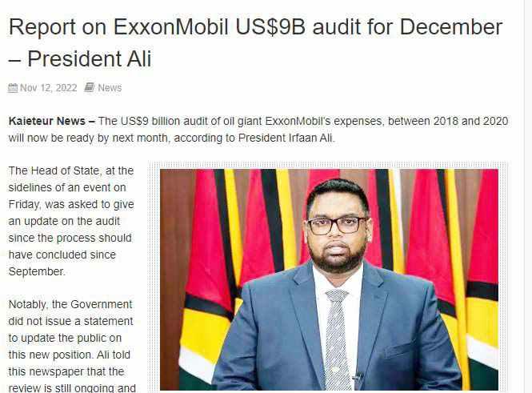532x393 pixels.
Task: Click the calendar icon beside the date
Action: [13, 88]
